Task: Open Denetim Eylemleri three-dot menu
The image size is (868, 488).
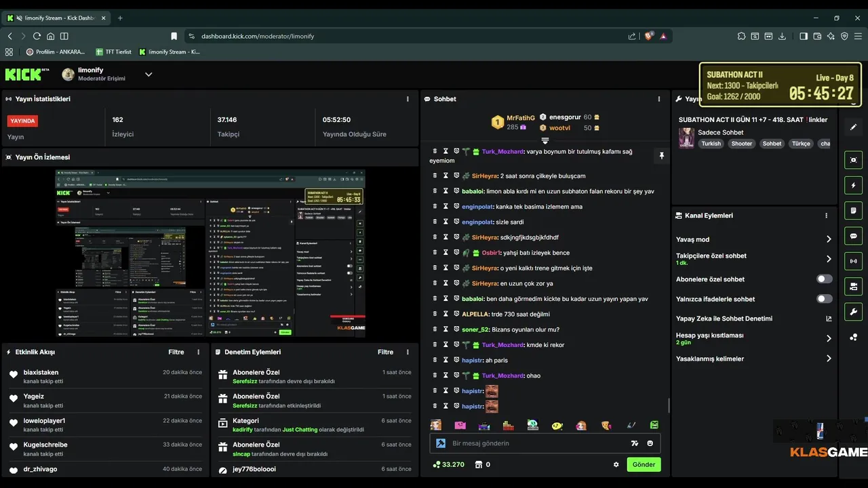Action: [x=408, y=352]
